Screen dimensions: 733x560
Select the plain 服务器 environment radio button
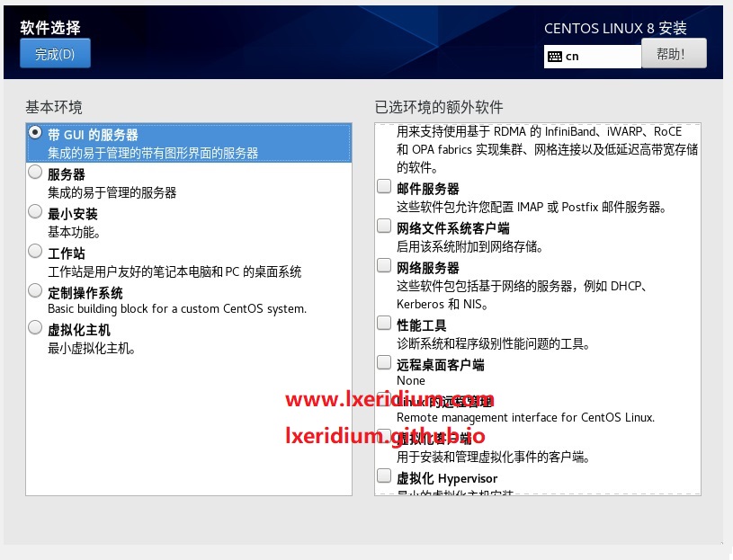coord(35,172)
